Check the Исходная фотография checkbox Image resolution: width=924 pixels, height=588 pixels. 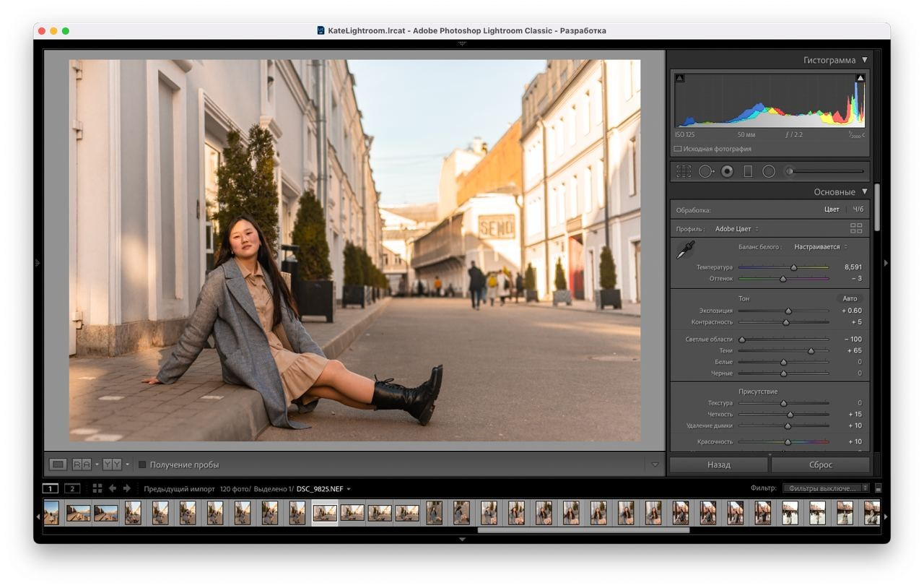(x=678, y=148)
